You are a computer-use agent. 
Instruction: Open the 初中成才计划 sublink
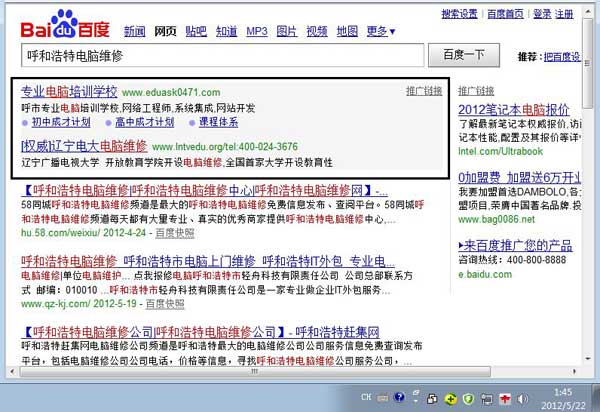[61, 122]
